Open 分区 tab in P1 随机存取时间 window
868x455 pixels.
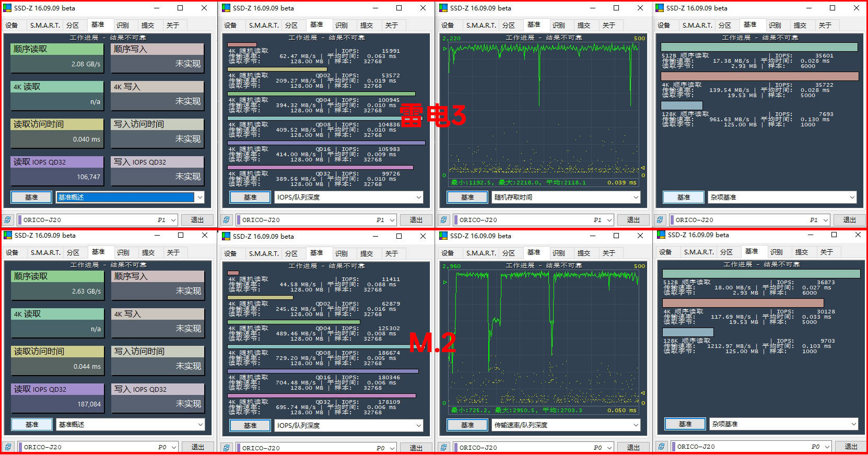508,25
